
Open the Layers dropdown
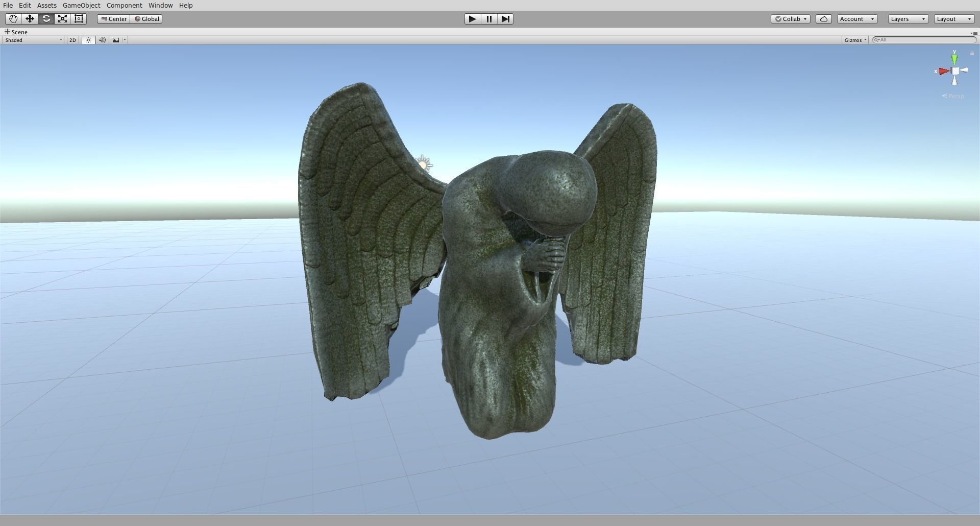click(x=908, y=19)
